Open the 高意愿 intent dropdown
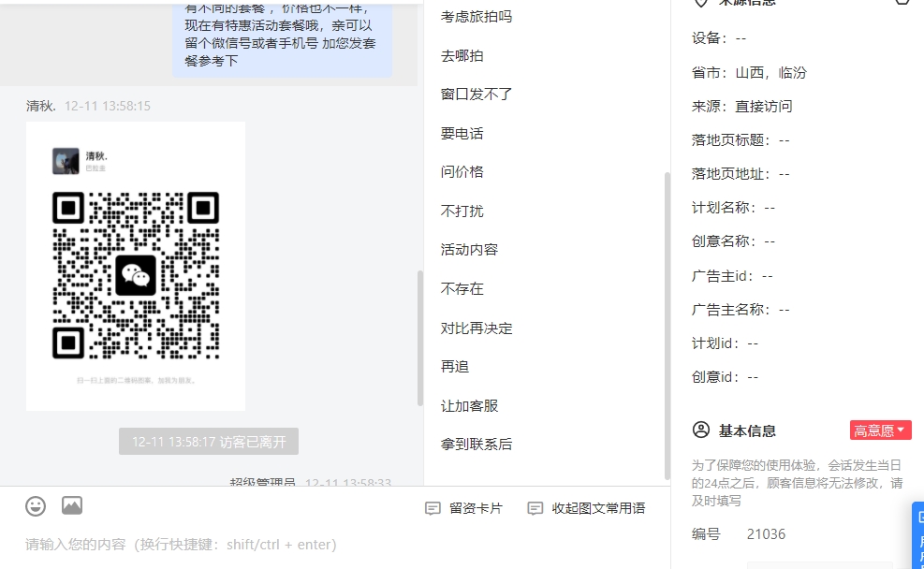 tap(880, 430)
